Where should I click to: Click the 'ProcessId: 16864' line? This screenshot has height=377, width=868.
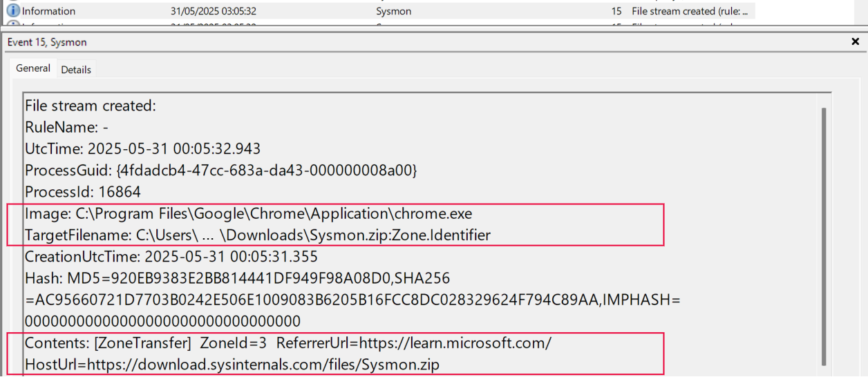point(83,191)
